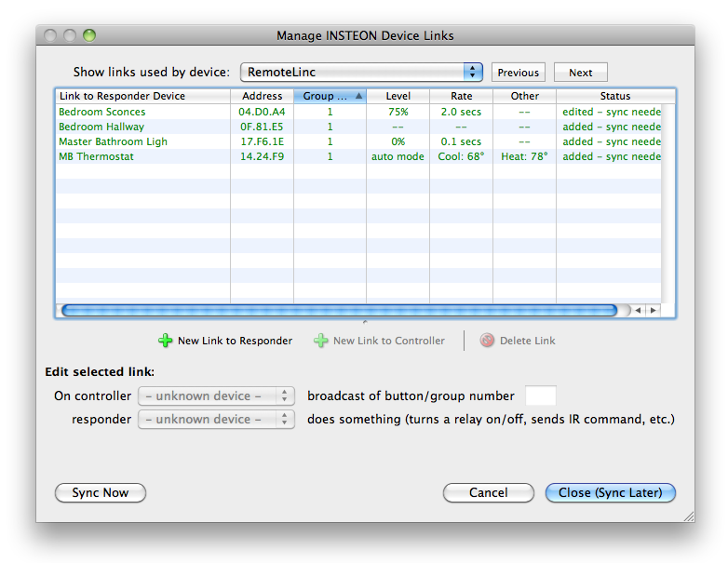Click the 0% level cell
The image size is (728, 563).
click(x=398, y=141)
